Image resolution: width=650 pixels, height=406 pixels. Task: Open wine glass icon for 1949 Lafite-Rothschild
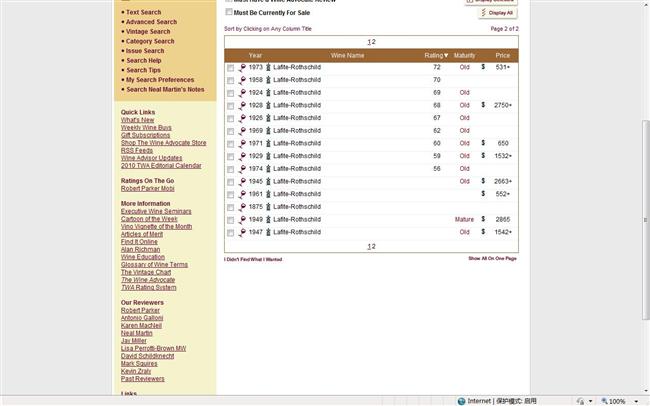tap(242, 220)
